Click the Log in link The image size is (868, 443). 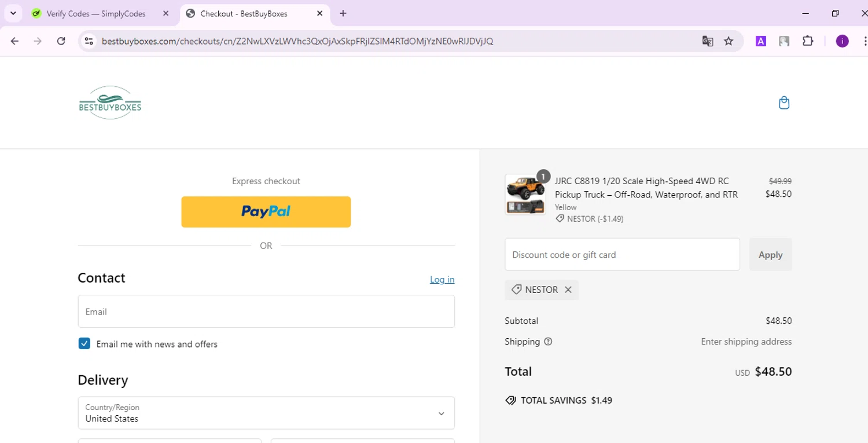[x=442, y=280]
